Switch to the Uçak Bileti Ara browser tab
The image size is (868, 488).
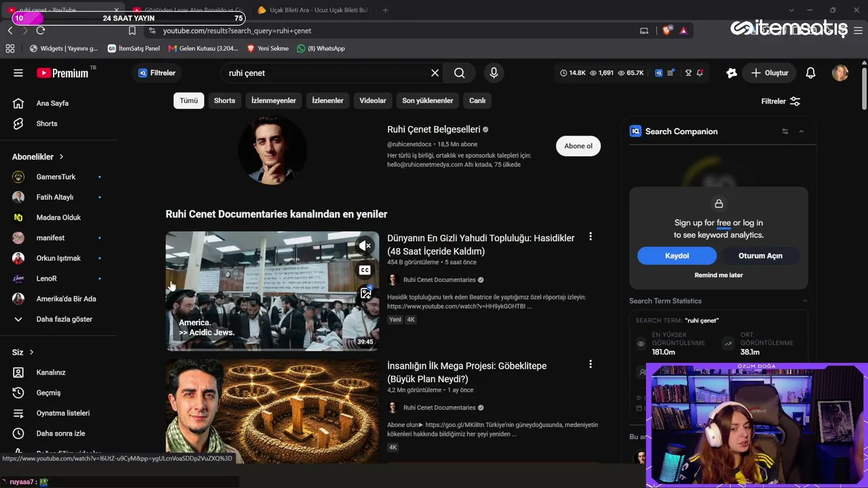coord(313,10)
